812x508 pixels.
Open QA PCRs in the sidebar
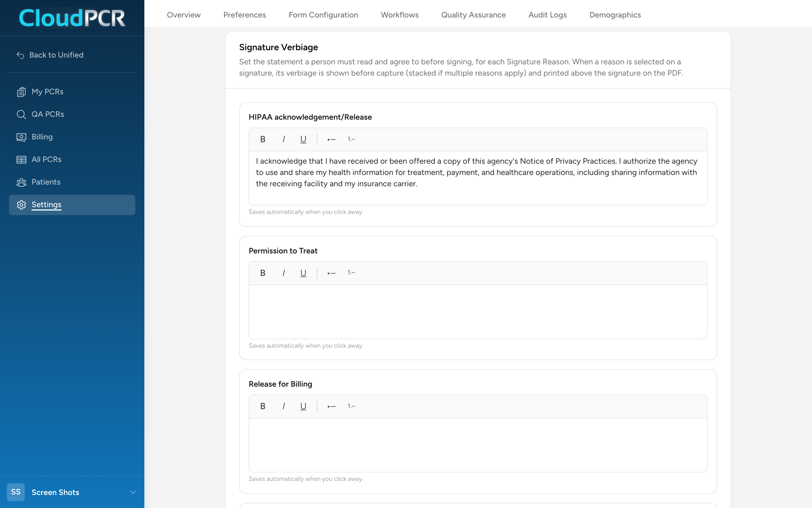[72, 114]
